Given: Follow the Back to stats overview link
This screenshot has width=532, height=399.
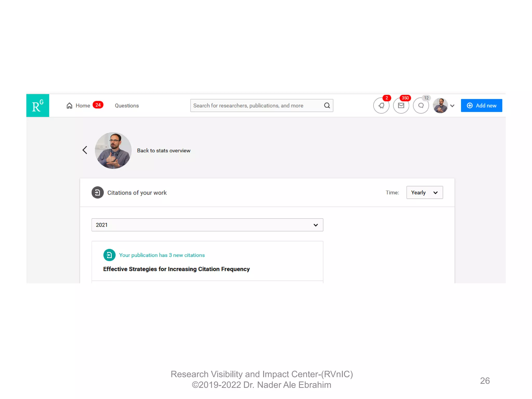Looking at the screenshot, I should point(164,151).
